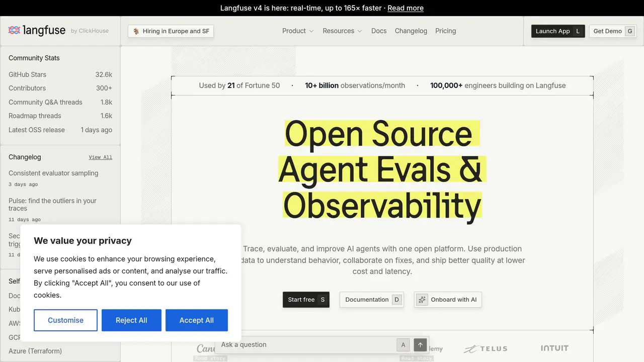Click View All in Changelog panel
644x362 pixels.
coord(101,157)
